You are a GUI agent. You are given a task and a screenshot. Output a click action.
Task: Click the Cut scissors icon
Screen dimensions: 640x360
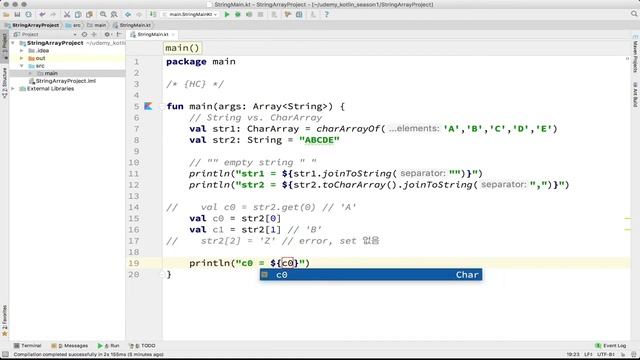(67, 14)
